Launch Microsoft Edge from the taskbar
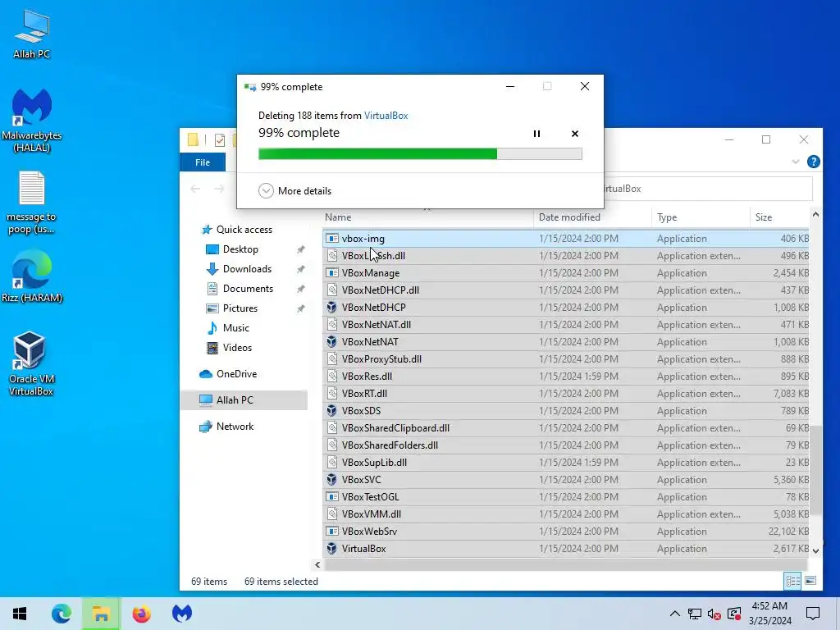This screenshot has width=840, height=630. (x=61, y=614)
